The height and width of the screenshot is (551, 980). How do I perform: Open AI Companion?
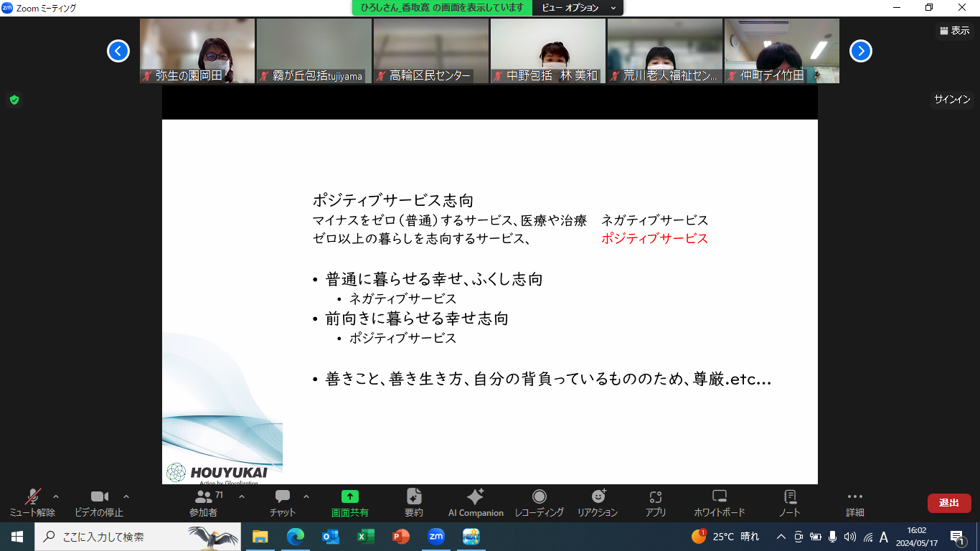click(476, 502)
